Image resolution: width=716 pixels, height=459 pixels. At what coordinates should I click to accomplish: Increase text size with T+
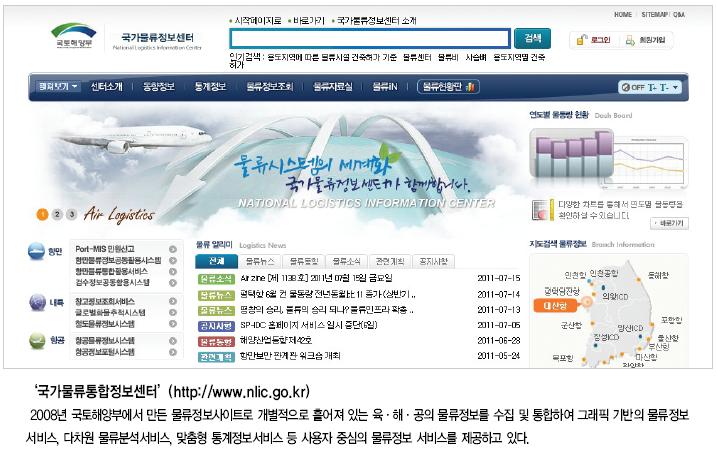point(652,87)
